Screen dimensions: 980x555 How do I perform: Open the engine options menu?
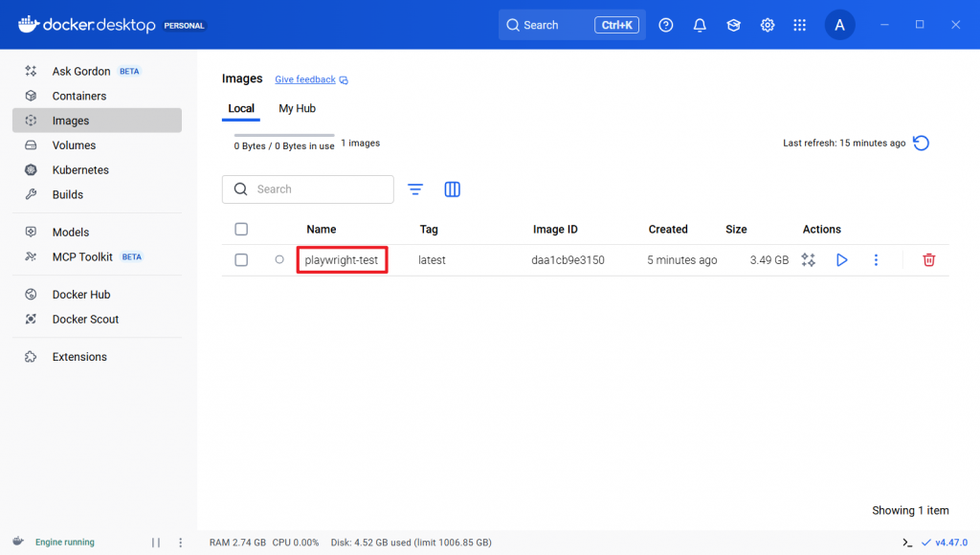tap(181, 543)
